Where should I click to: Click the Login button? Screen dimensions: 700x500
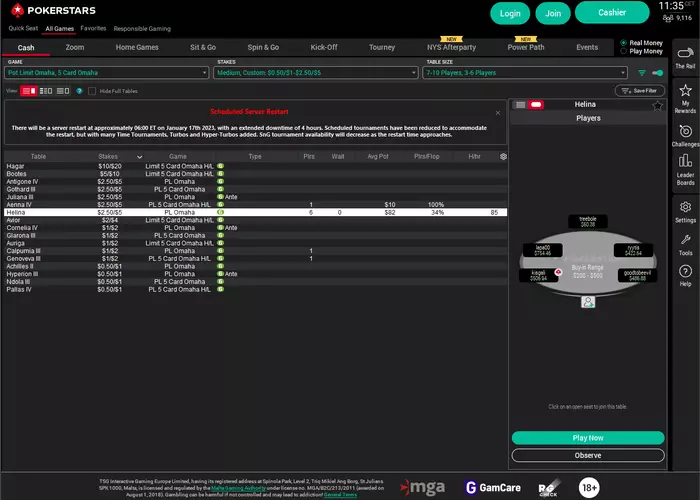click(x=510, y=13)
